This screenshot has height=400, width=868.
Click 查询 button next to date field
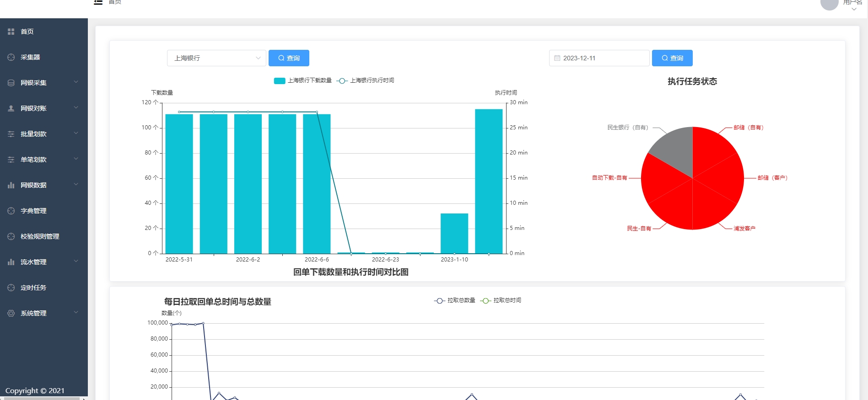672,58
